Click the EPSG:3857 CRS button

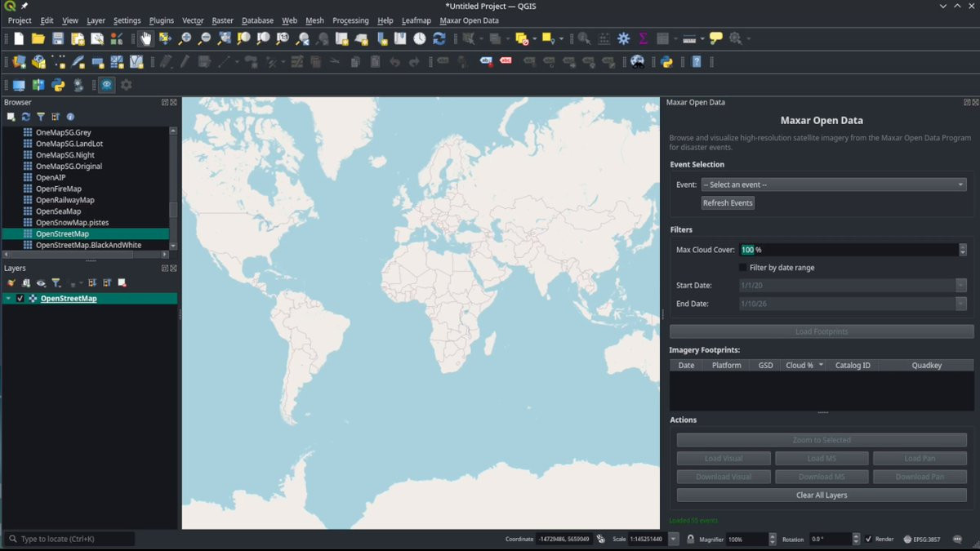click(x=923, y=539)
